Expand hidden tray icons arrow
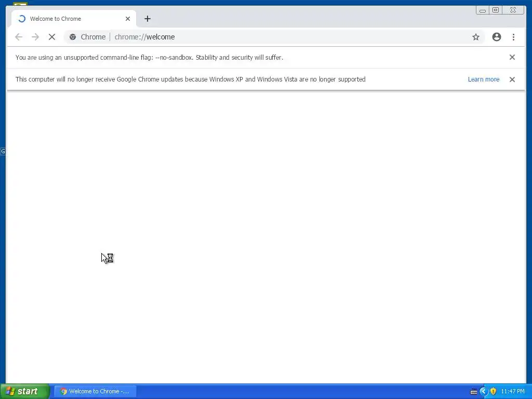This screenshot has height=399, width=532. coord(484,391)
